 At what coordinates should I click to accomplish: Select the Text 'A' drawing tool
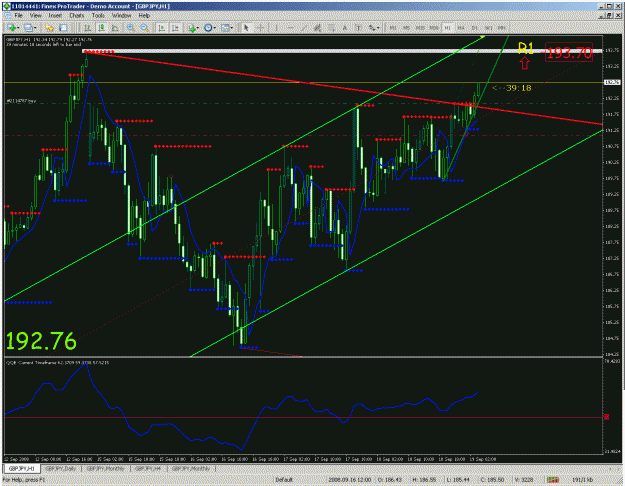click(x=345, y=28)
